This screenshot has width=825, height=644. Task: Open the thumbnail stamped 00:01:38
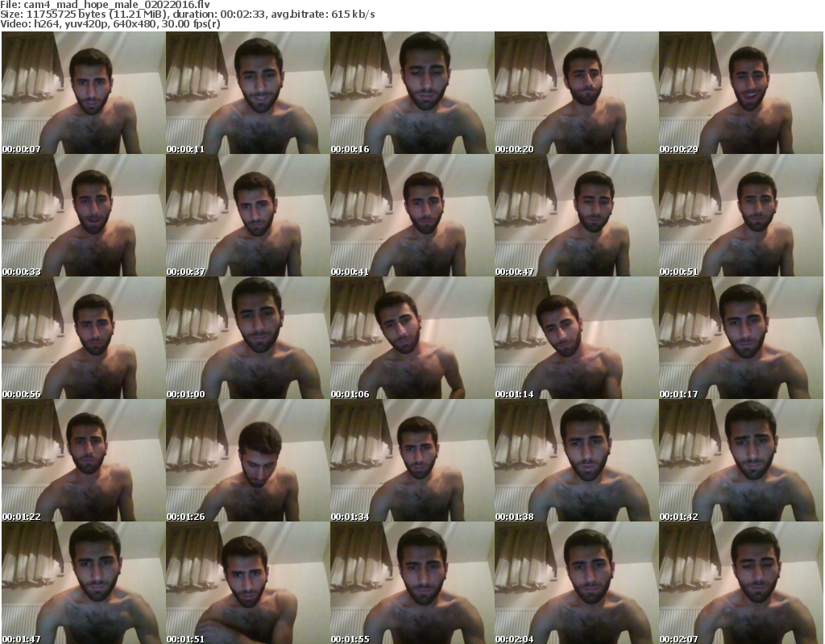576,460
